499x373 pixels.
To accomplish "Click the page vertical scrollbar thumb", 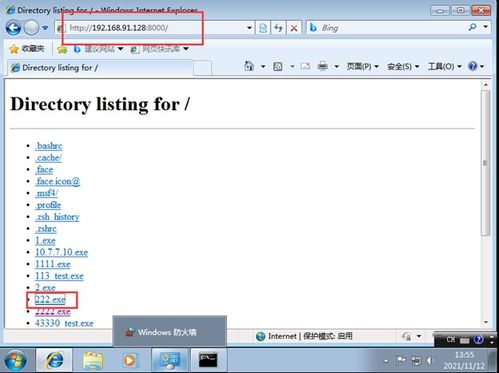I will [x=486, y=163].
